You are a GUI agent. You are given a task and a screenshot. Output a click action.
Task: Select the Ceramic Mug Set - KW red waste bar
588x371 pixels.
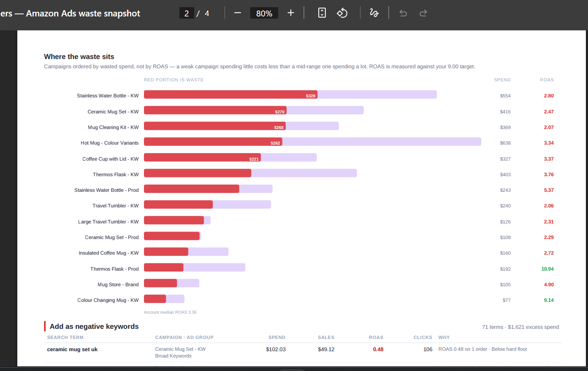click(x=215, y=110)
